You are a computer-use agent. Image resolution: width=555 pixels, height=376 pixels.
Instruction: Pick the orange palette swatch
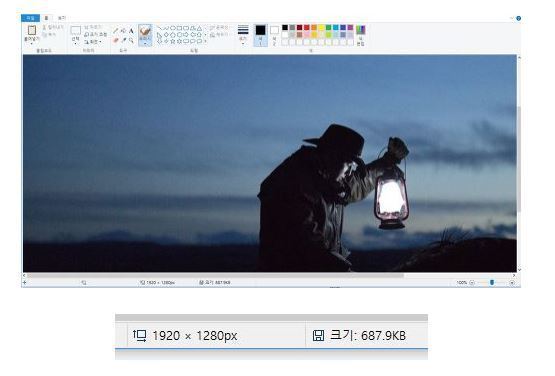click(x=314, y=27)
